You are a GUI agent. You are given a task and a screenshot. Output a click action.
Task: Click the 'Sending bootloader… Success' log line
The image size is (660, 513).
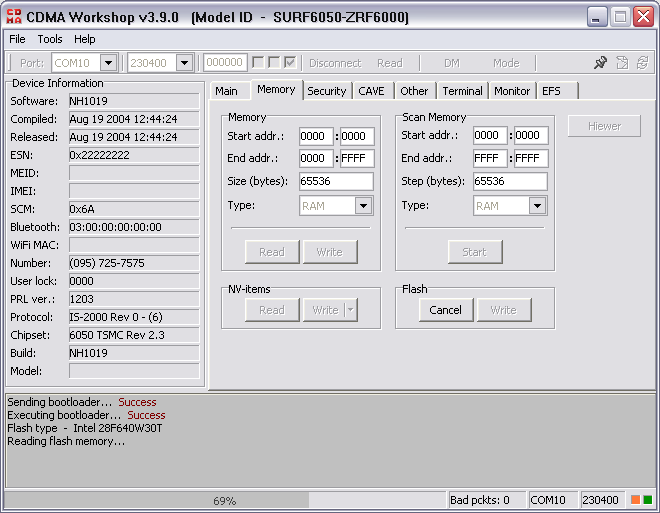coord(82,402)
